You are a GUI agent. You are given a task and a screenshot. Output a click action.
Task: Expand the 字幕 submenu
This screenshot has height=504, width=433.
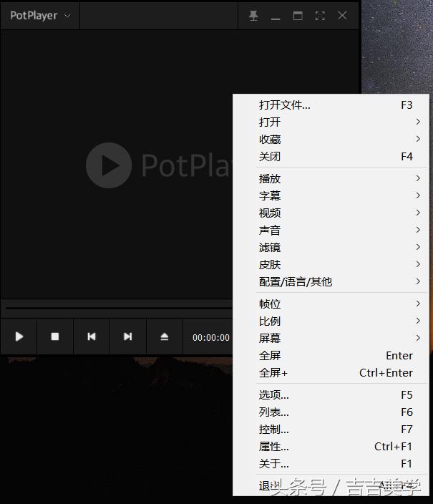pos(331,195)
